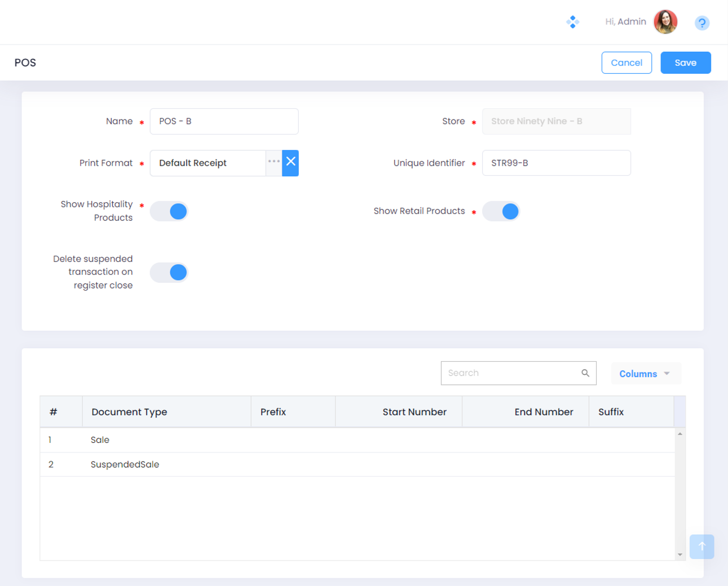Disable Delete suspended transaction on register close
This screenshot has height=586, width=728.
coord(169,273)
